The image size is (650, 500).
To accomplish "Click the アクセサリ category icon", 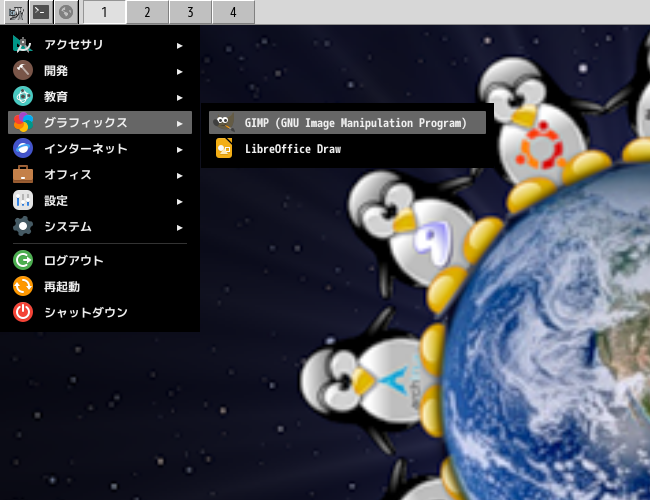I will coord(23,44).
